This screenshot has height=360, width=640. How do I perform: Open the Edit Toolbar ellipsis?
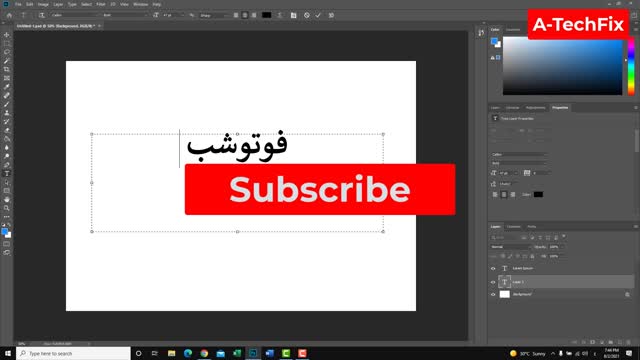click(7, 217)
